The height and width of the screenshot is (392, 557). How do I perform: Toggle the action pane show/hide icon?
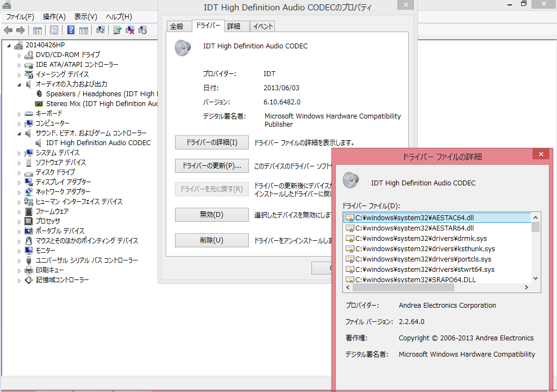[x=84, y=30]
